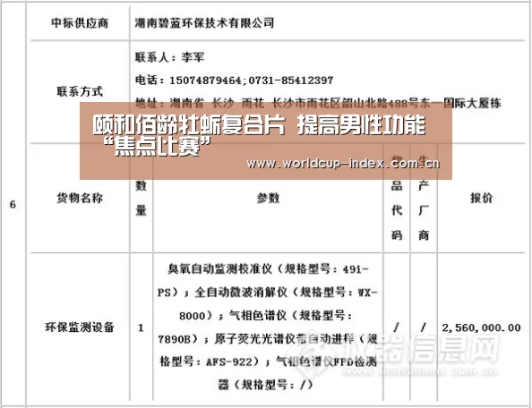Select contact line 联系人：李军

click(169, 57)
